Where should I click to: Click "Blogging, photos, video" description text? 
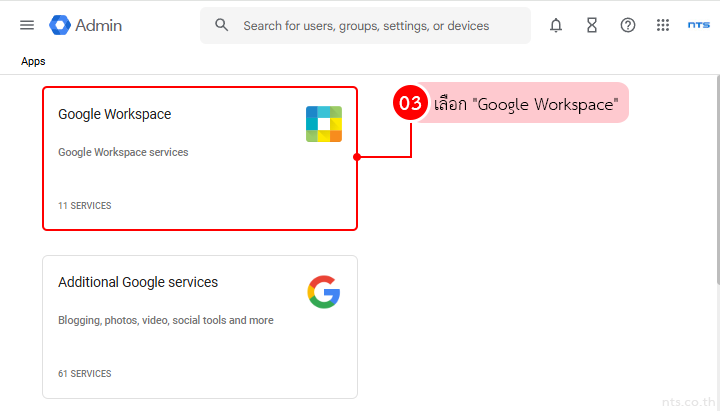click(x=166, y=320)
